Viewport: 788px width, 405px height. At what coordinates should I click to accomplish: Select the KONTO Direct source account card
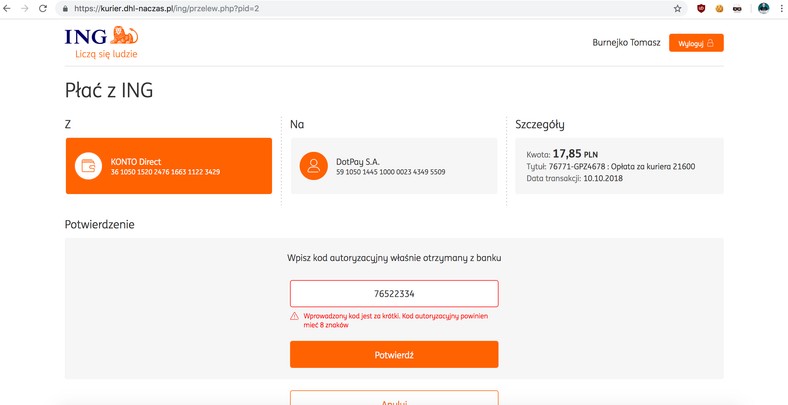coord(169,166)
